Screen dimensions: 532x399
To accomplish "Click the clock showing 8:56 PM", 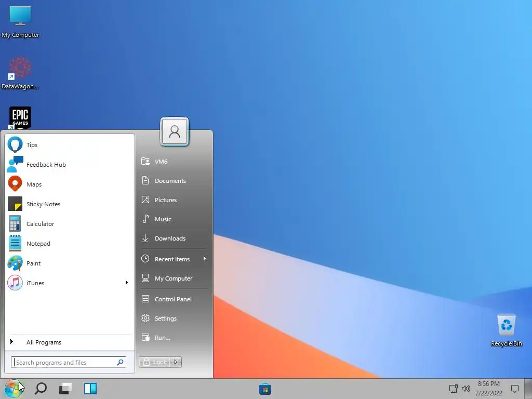I will 488,384.
